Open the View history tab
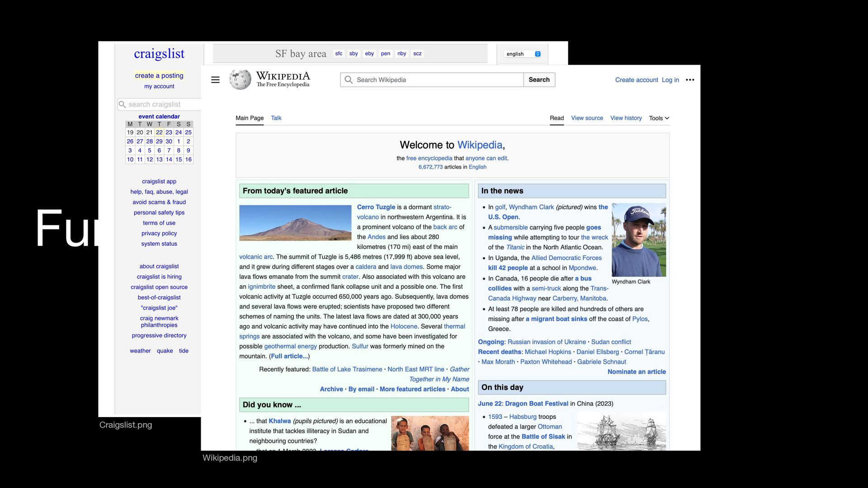Screen dimensions: 868x488 [x=626, y=118]
